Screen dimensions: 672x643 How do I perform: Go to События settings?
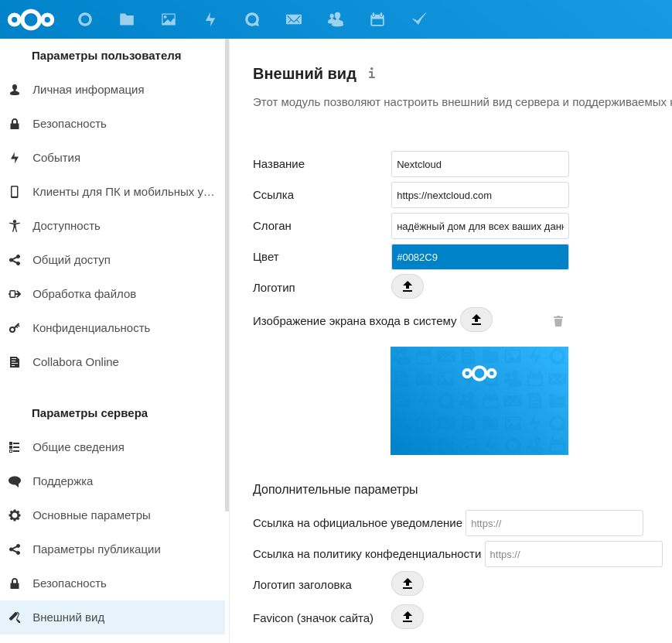[x=112, y=158]
